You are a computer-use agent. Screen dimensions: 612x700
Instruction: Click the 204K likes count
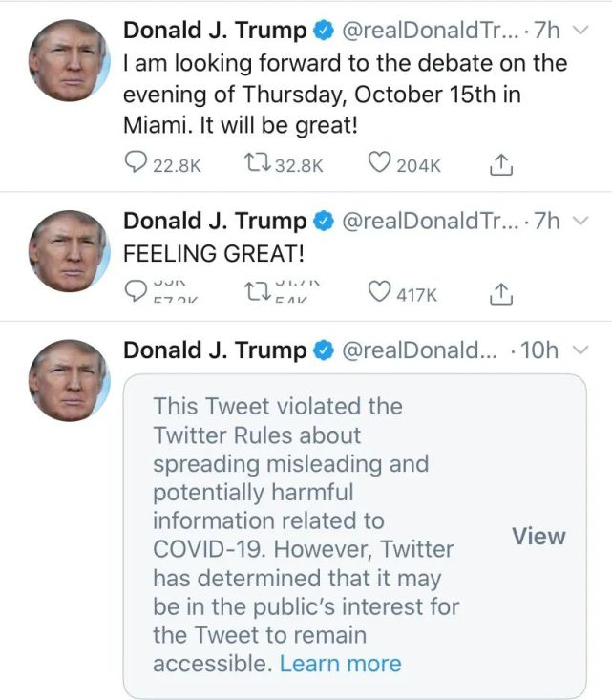[418, 165]
